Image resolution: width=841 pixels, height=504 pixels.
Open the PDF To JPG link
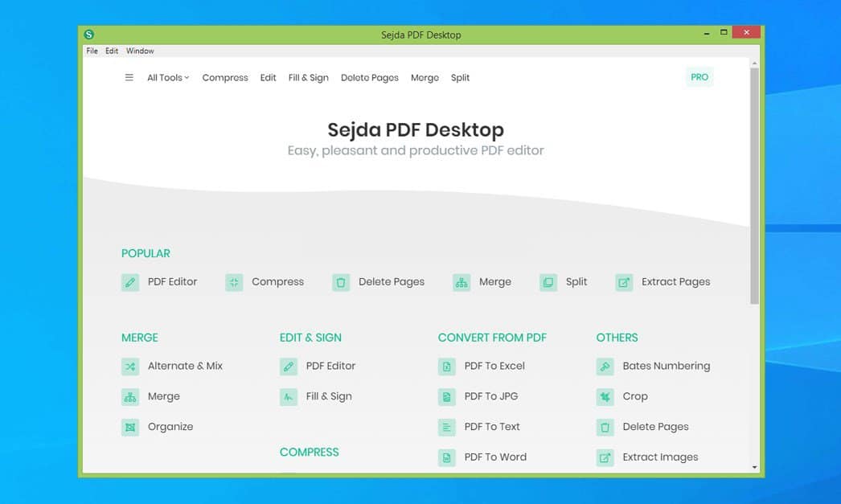coord(491,397)
